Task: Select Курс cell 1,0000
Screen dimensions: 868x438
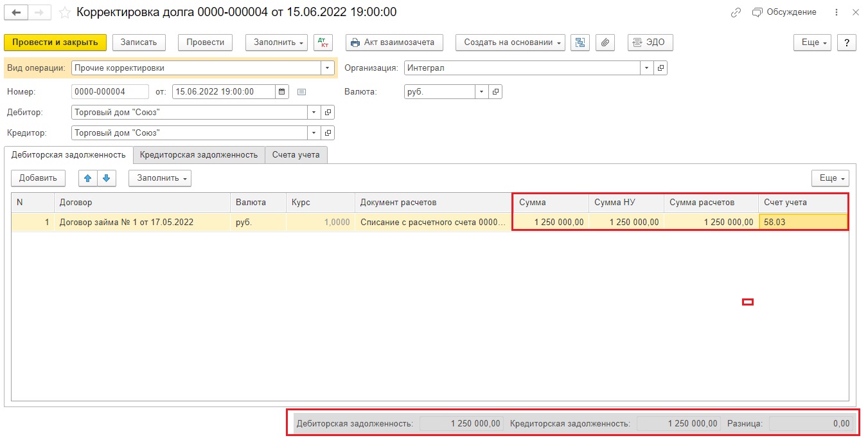Action: (320, 222)
